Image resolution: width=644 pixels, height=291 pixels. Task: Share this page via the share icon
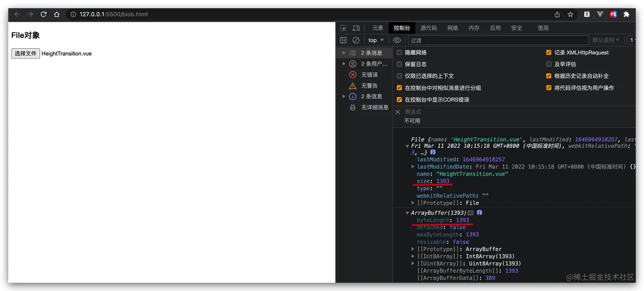(x=557, y=14)
